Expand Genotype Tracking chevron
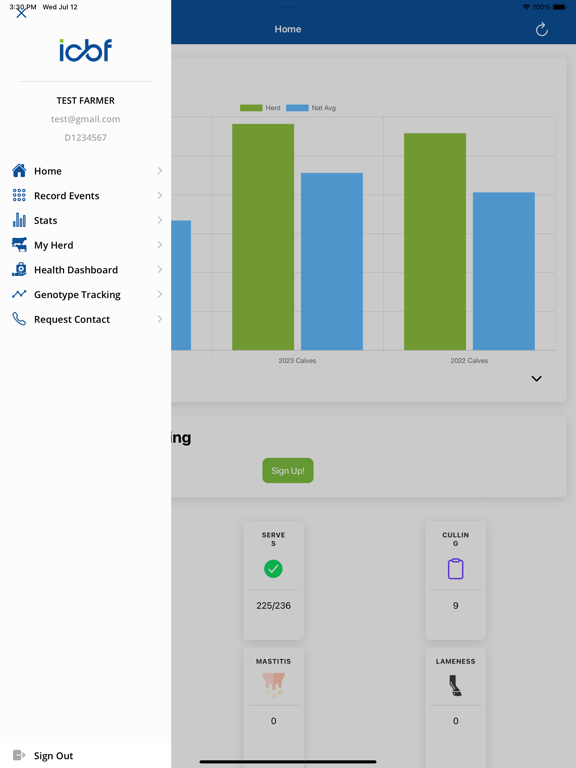 [160, 294]
